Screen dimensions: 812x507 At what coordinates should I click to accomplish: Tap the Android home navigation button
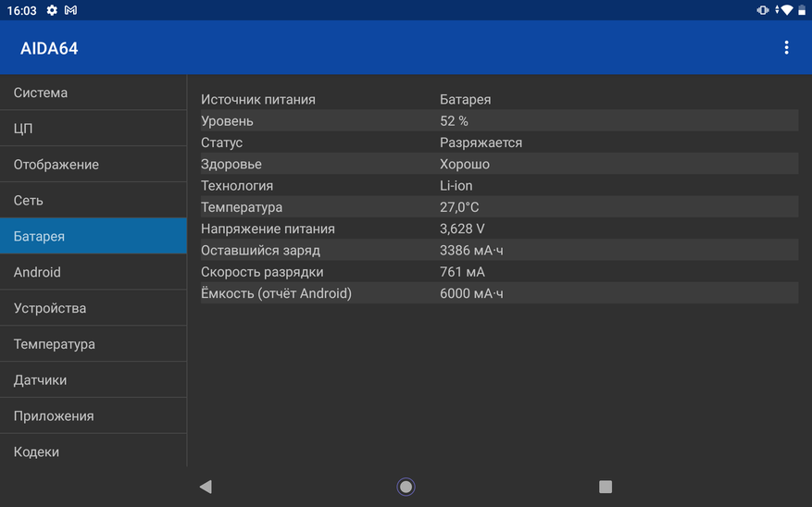pos(406,487)
